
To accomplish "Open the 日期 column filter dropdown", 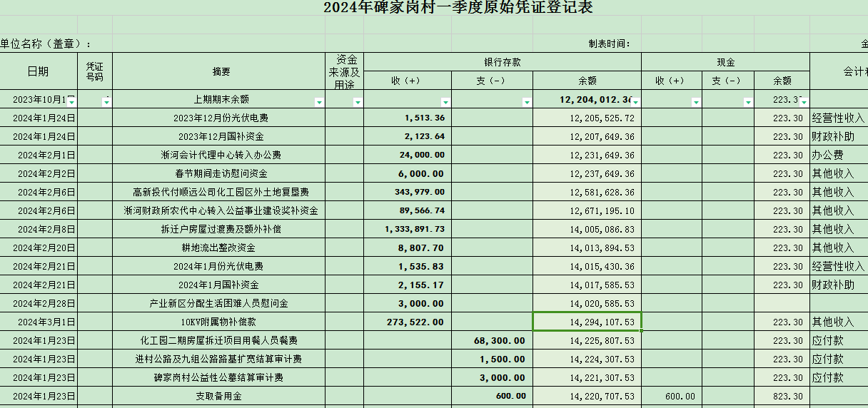I will tap(71, 102).
